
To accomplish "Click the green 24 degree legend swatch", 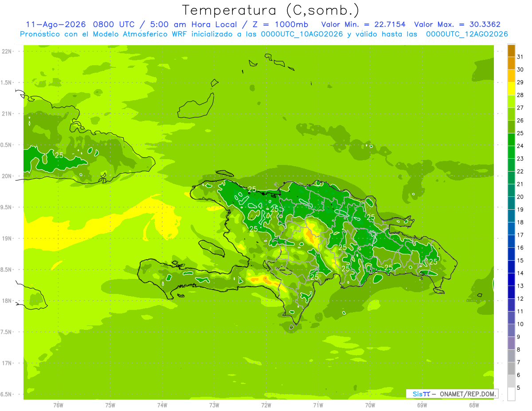I will coord(511,140).
